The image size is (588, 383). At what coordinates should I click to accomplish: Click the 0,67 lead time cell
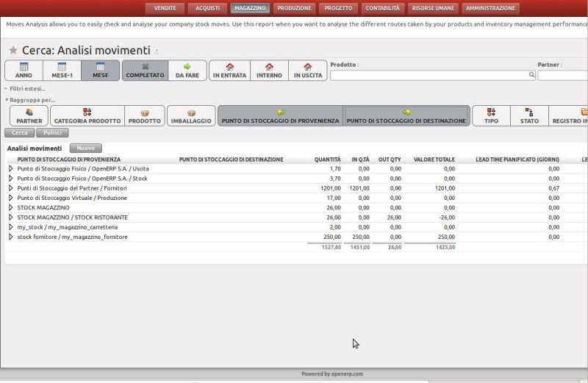pyautogui.click(x=554, y=188)
